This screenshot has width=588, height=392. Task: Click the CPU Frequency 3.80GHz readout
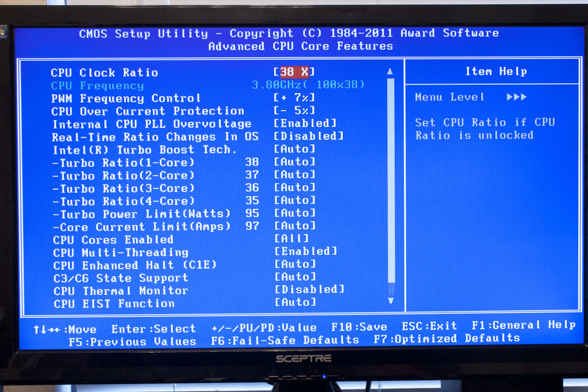tap(308, 85)
